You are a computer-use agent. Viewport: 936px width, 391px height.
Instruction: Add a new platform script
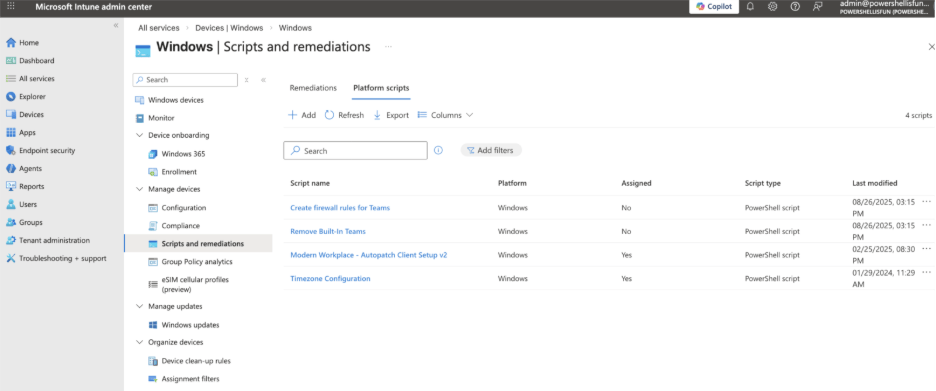click(302, 115)
